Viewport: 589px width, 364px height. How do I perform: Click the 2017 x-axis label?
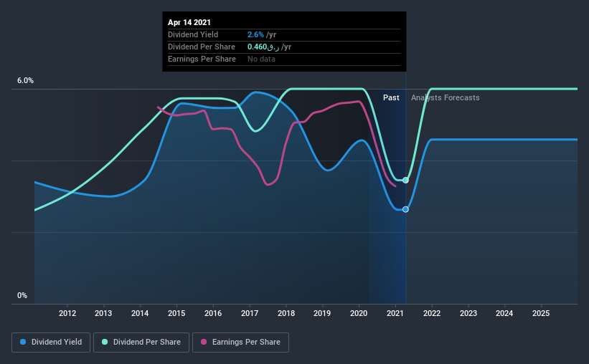coord(250,313)
